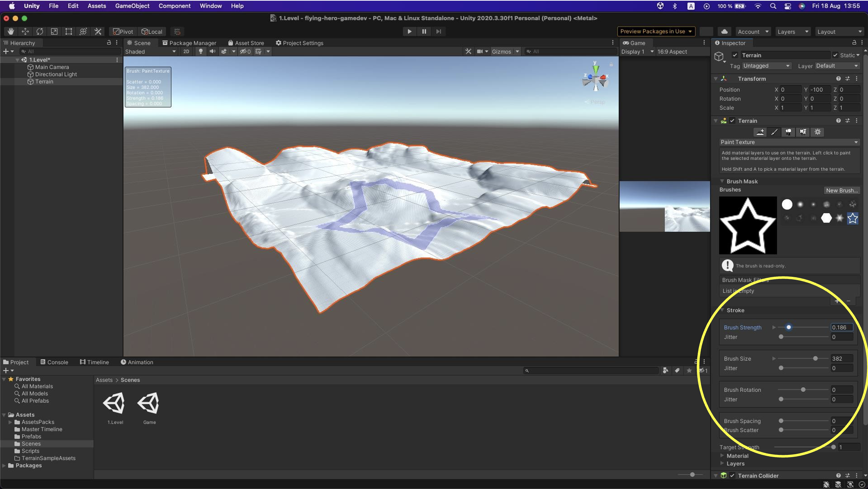Image resolution: width=868 pixels, height=489 pixels.
Task: Lock the Inspector panel
Action: coord(854,43)
